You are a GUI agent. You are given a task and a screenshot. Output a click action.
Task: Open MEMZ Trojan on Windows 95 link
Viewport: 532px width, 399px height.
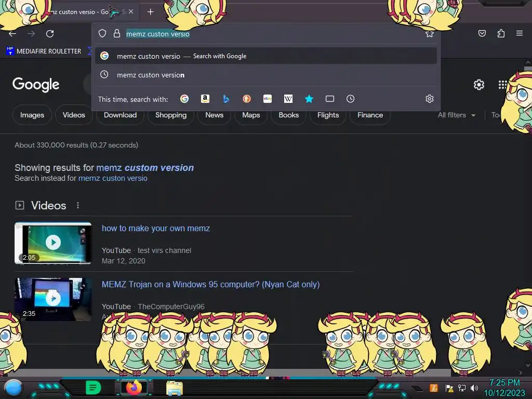[211, 284]
